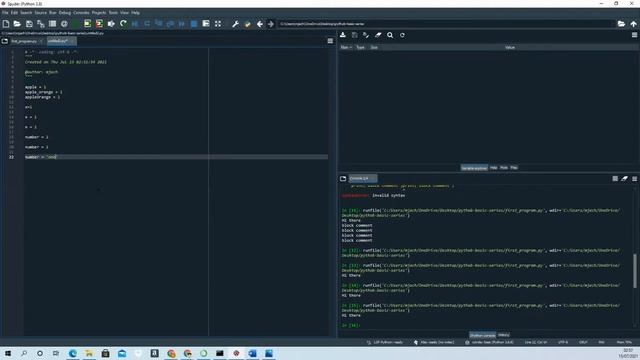Toggle fullscreen mode icon
This screenshot has width=640, height=360.
[218, 24]
